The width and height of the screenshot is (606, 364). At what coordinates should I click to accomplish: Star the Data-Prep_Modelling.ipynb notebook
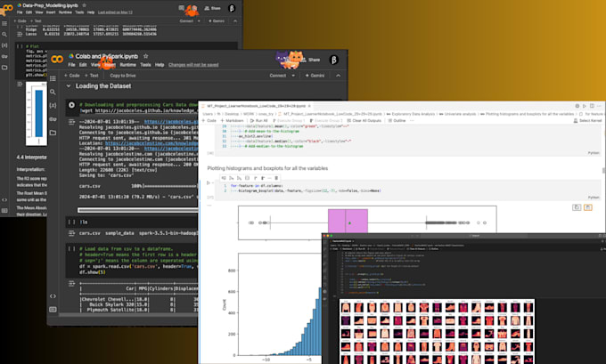click(x=85, y=5)
